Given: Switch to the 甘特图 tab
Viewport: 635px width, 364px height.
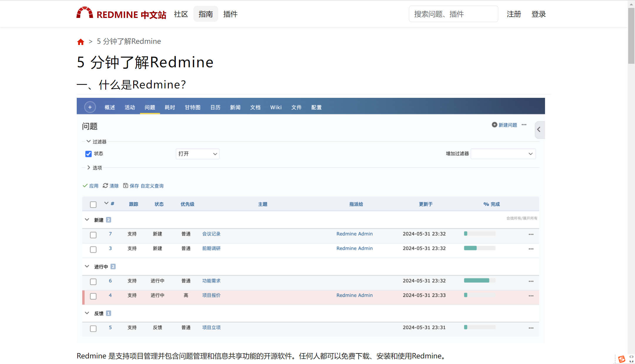Looking at the screenshot, I should tap(193, 108).
